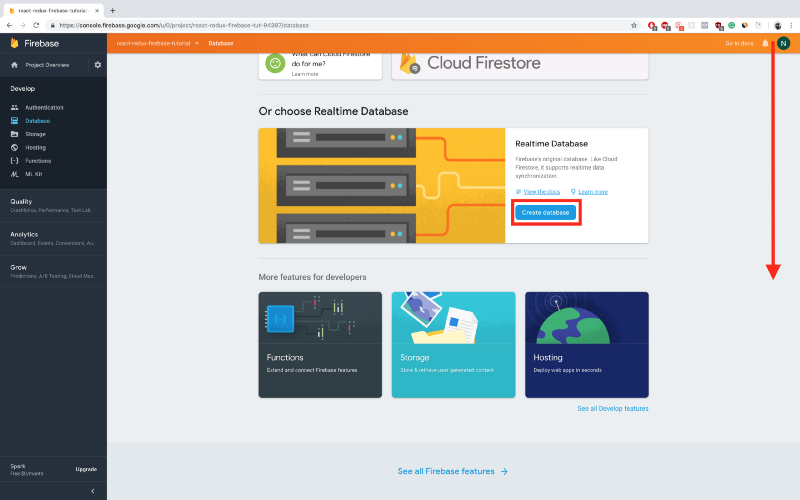Click the Cloud Firestore logo icon
800x500 pixels.
pyautogui.click(x=410, y=63)
